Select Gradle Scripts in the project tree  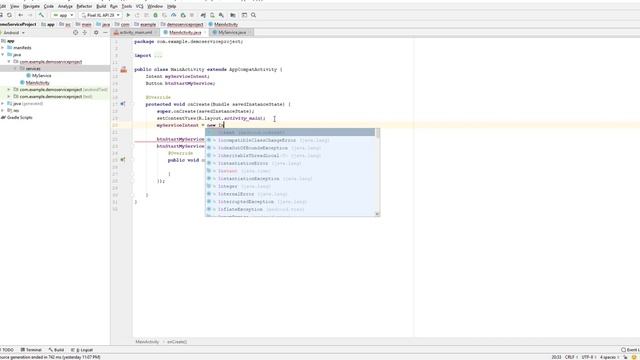(20, 118)
